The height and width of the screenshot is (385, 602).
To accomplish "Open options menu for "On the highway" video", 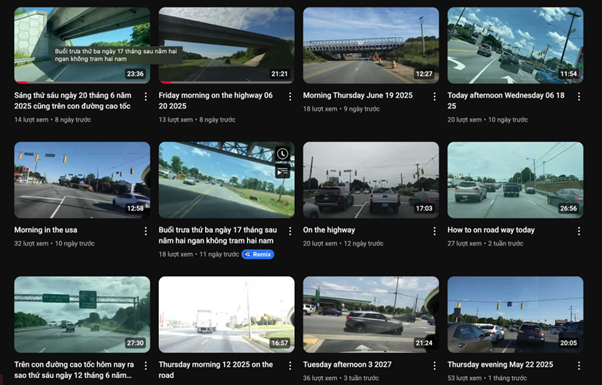I will (434, 231).
